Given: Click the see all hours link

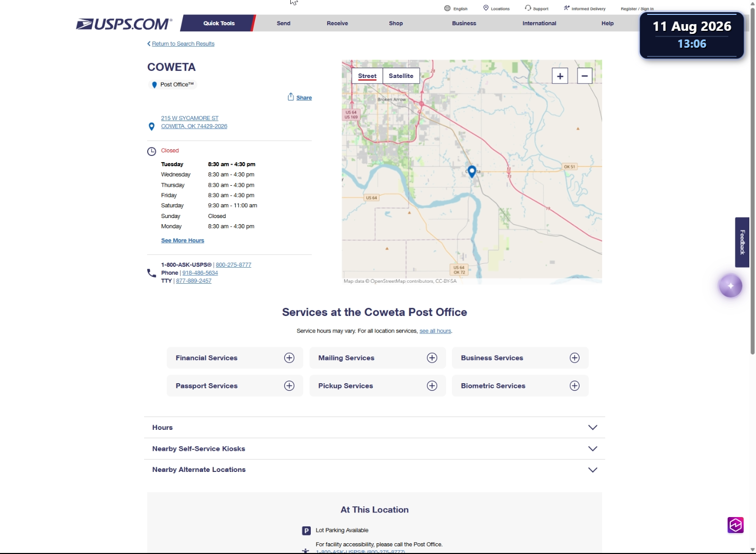Looking at the screenshot, I should 435,331.
